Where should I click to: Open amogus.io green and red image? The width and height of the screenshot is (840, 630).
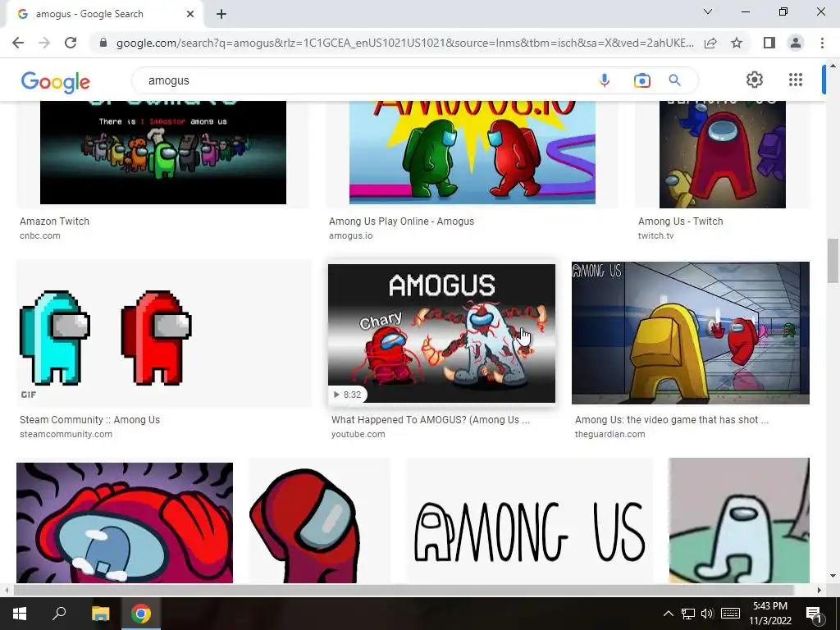pos(472,153)
